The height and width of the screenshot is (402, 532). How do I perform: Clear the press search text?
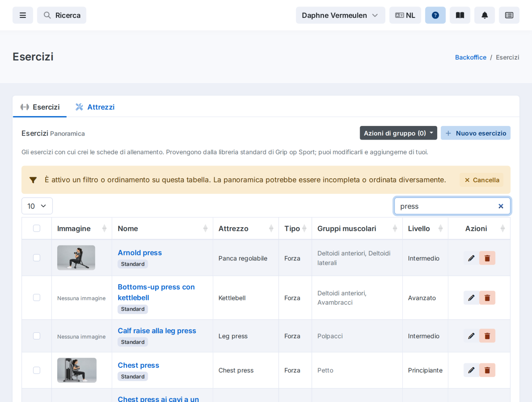point(501,206)
